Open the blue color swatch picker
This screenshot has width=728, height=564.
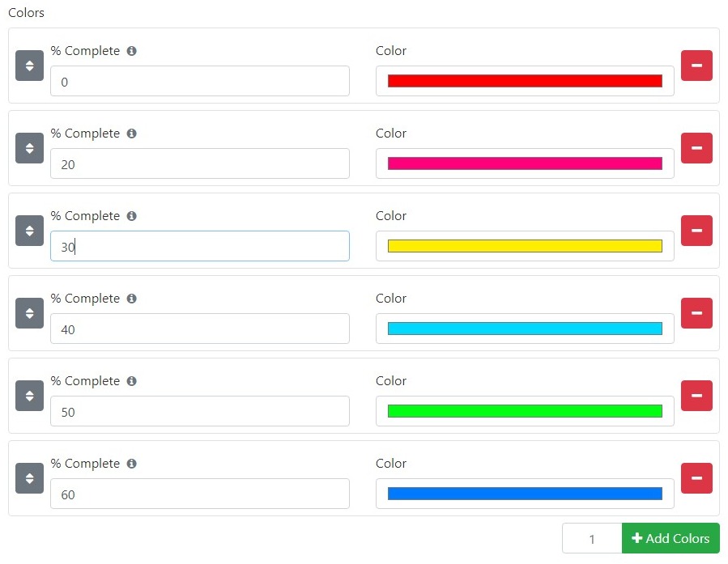(x=525, y=494)
